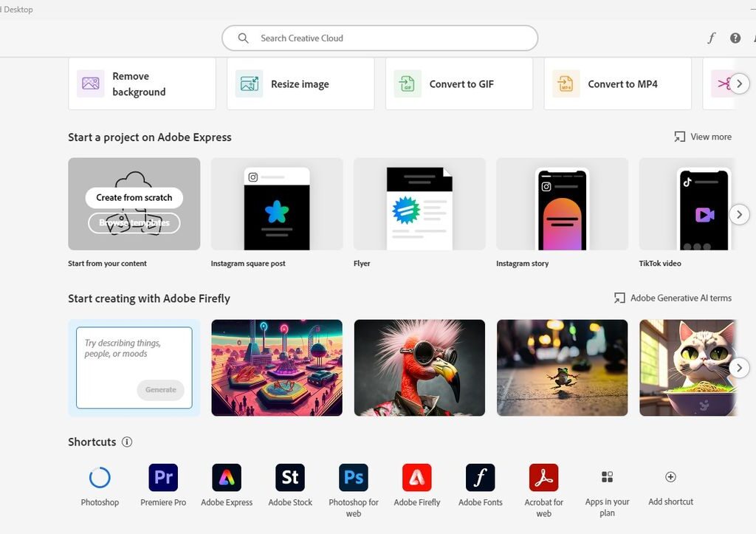Click the Add shortcut plus icon
This screenshot has width=756, height=534.
pyautogui.click(x=670, y=477)
